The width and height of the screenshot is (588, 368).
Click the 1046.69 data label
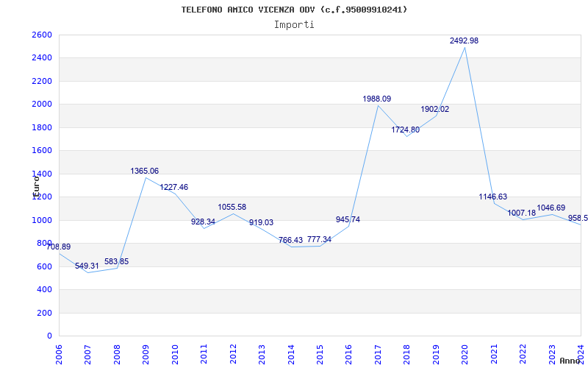(551, 208)
